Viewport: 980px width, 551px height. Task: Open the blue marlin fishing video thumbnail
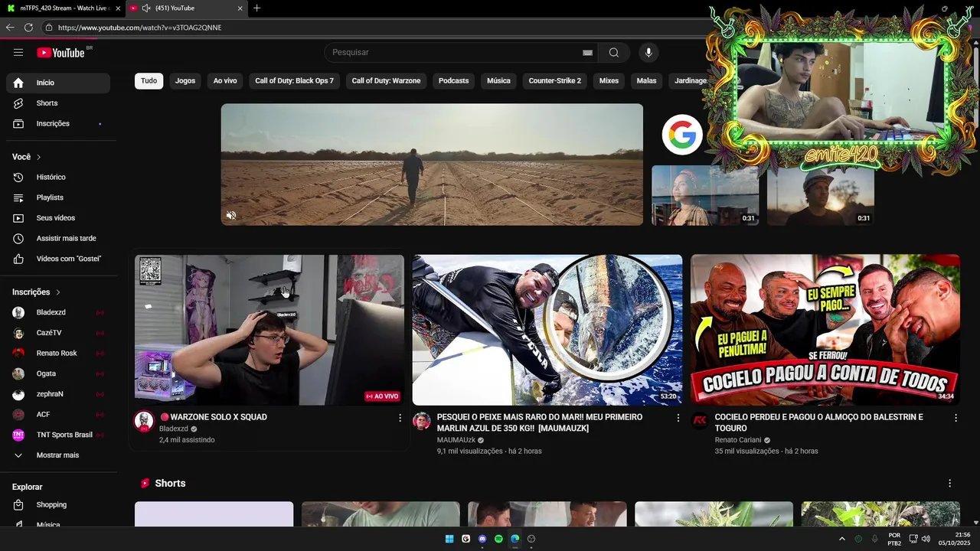(547, 330)
